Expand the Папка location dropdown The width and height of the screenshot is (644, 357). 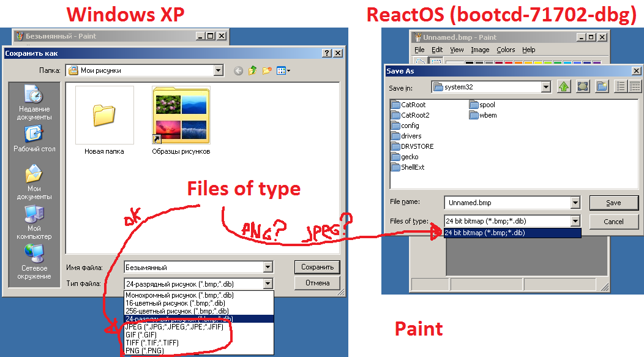[218, 71]
